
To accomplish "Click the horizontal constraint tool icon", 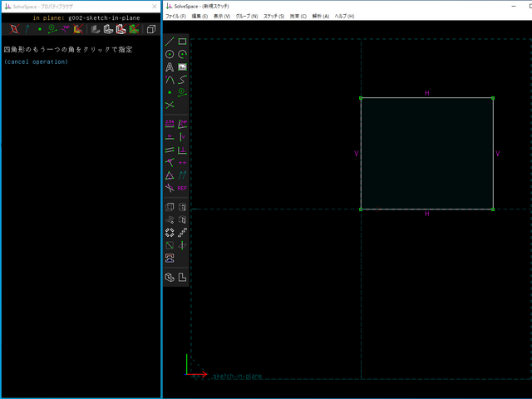I will (170, 137).
